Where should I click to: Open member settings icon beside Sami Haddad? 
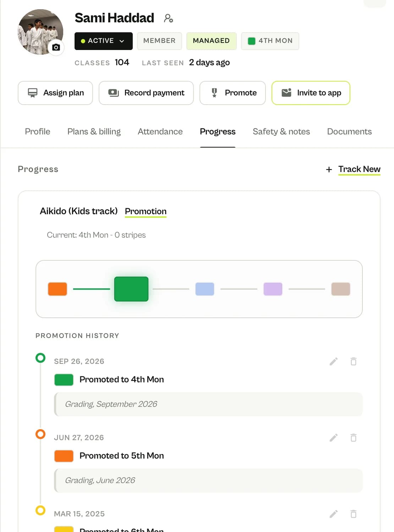pos(168,18)
